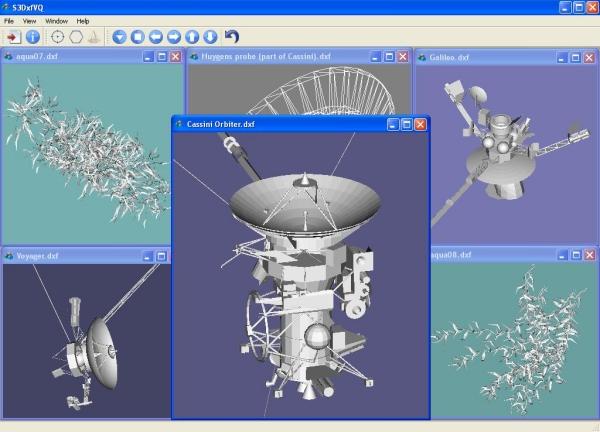Close the Galileo.dxf window
Screen dimensions: 600x432
click(589, 57)
